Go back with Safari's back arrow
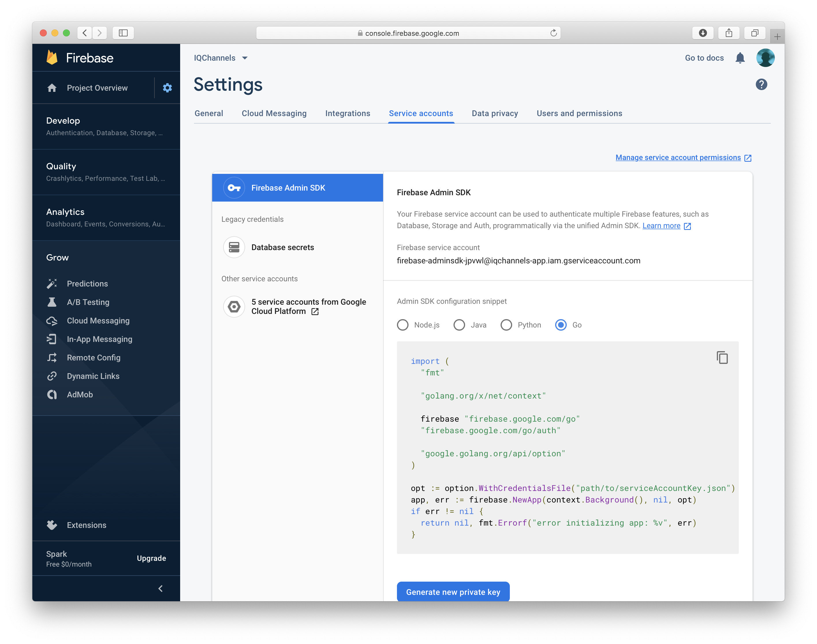Image resolution: width=817 pixels, height=644 pixels. tap(85, 33)
